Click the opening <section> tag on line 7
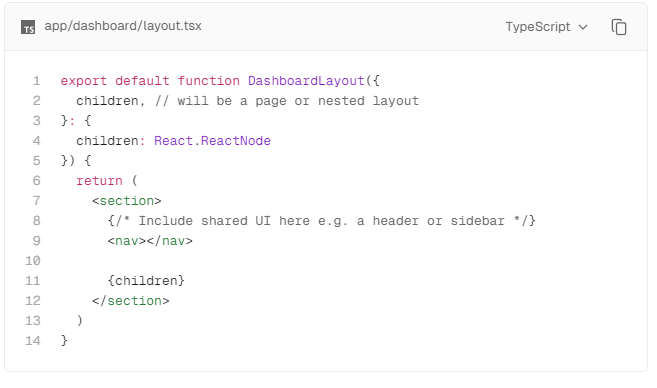Image resolution: width=657 pixels, height=388 pixels. [x=127, y=201]
